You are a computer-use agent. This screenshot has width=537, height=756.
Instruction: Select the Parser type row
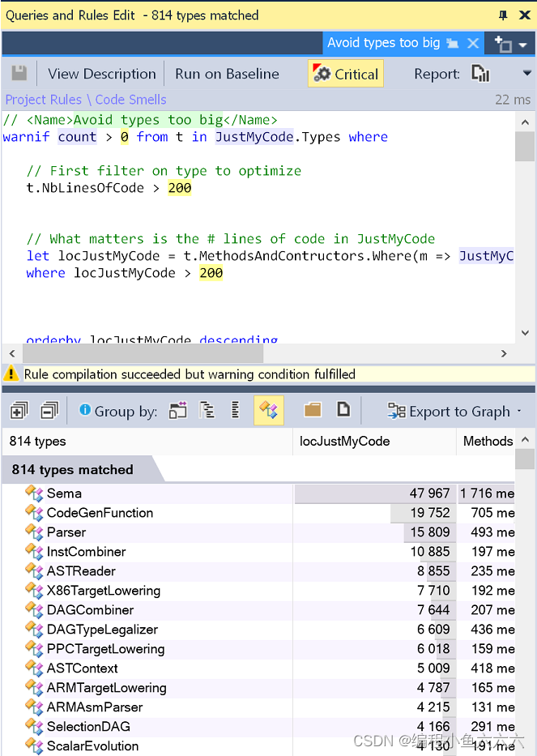tap(258, 532)
